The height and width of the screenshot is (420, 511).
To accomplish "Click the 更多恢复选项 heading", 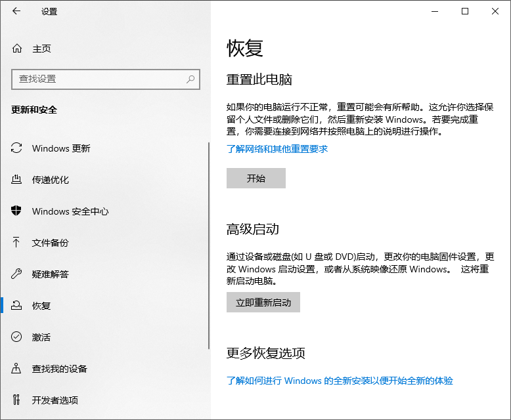I will click(265, 353).
